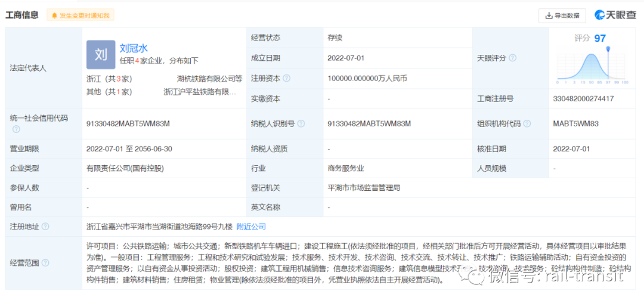
Task: Click the 天眼查 logo
Action: coord(615,15)
